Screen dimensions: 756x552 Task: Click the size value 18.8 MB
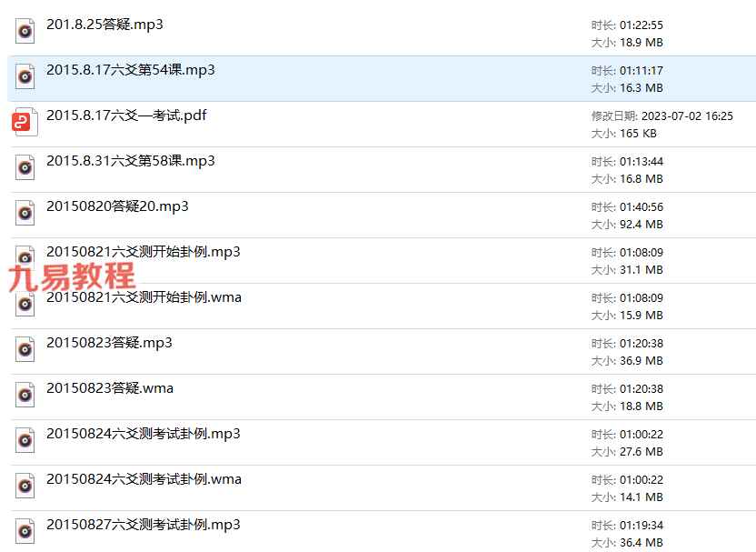(642, 406)
